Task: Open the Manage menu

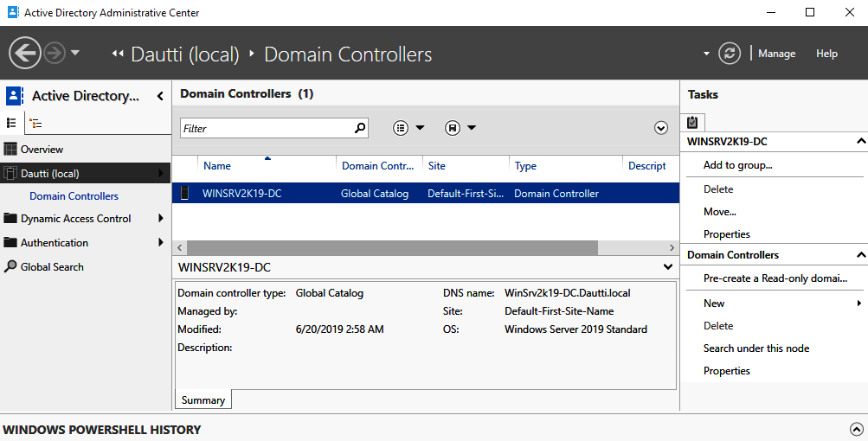Action: (x=776, y=54)
